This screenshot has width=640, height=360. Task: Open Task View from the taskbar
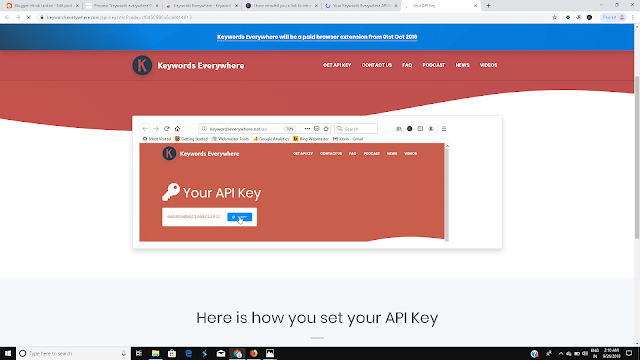(x=139, y=353)
